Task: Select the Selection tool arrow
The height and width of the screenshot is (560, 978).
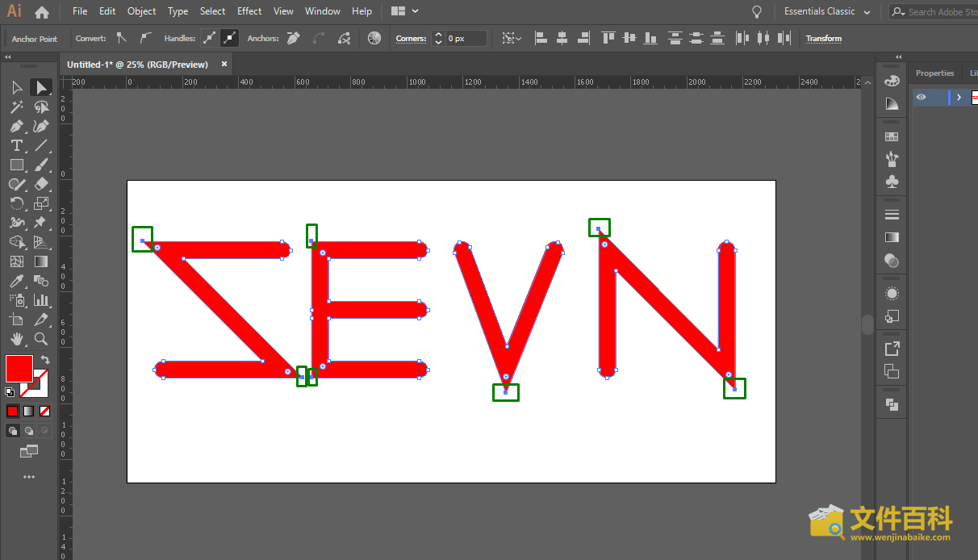Action: [16, 87]
